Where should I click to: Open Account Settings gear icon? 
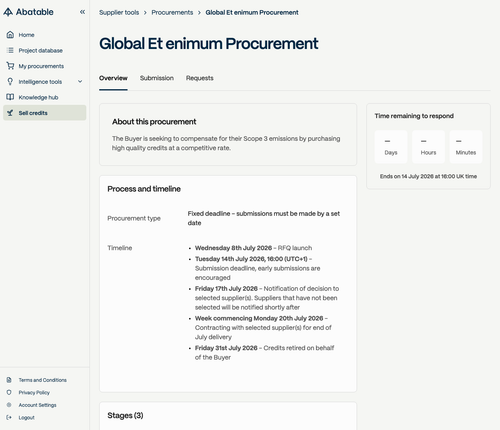pyautogui.click(x=9, y=405)
